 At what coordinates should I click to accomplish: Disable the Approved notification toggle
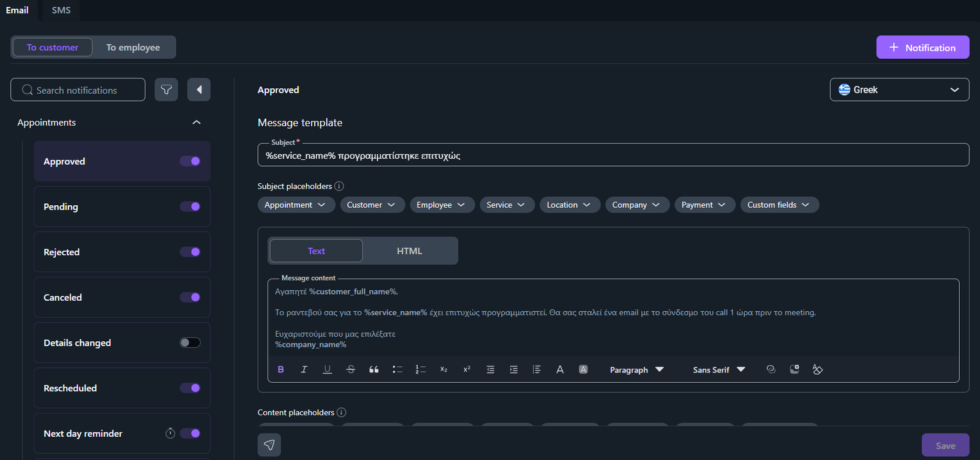[x=190, y=161]
